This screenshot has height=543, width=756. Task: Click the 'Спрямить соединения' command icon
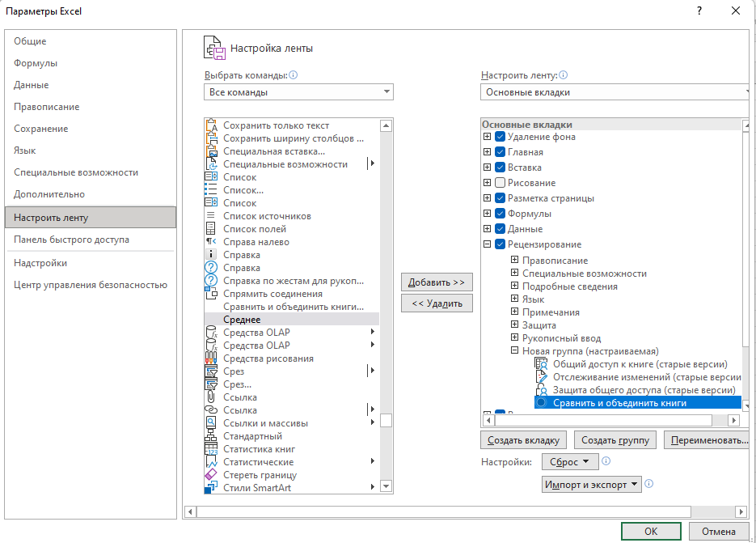pyautogui.click(x=211, y=294)
